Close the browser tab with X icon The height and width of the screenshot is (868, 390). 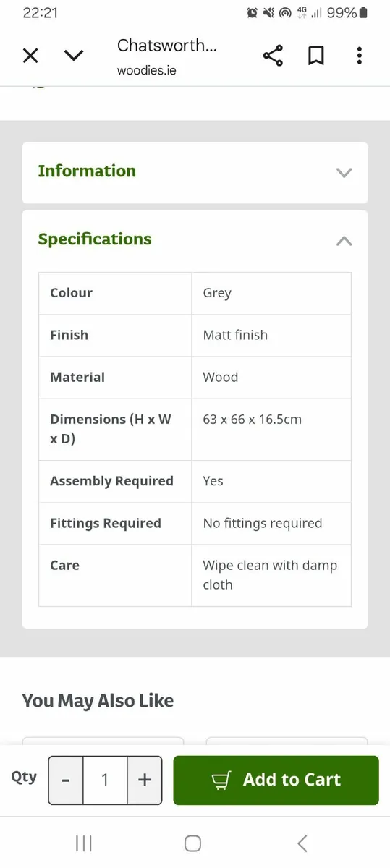pyautogui.click(x=30, y=56)
